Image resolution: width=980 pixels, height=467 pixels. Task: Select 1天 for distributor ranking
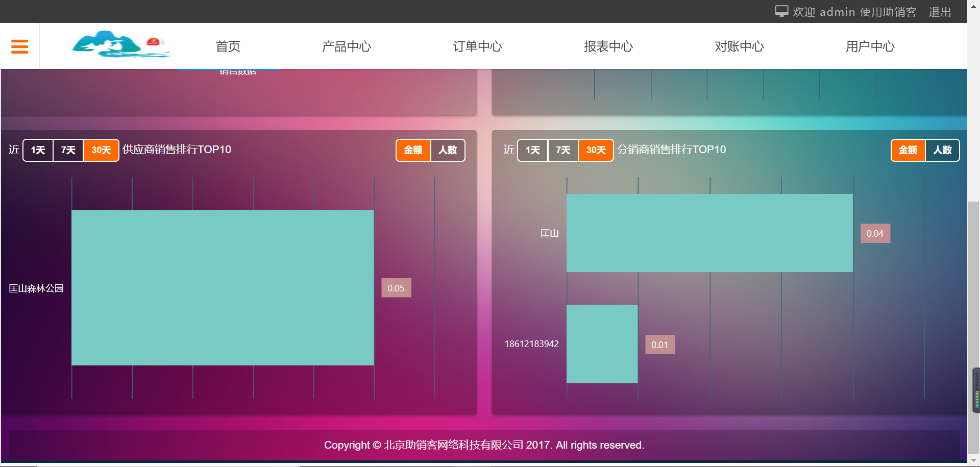pos(533,150)
